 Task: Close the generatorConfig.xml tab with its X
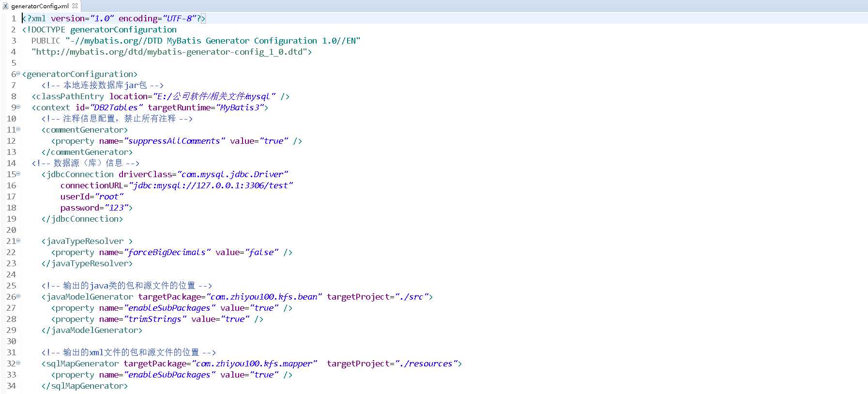tap(75, 6)
